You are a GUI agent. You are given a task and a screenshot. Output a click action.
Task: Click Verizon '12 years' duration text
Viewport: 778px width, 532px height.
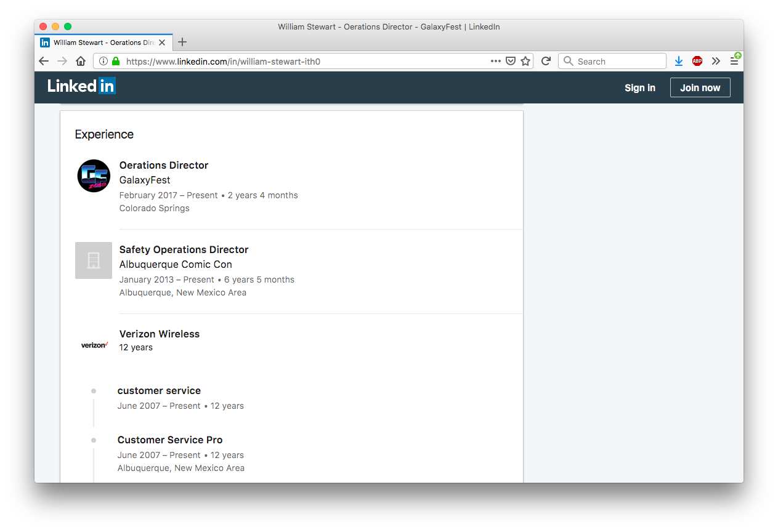click(136, 347)
